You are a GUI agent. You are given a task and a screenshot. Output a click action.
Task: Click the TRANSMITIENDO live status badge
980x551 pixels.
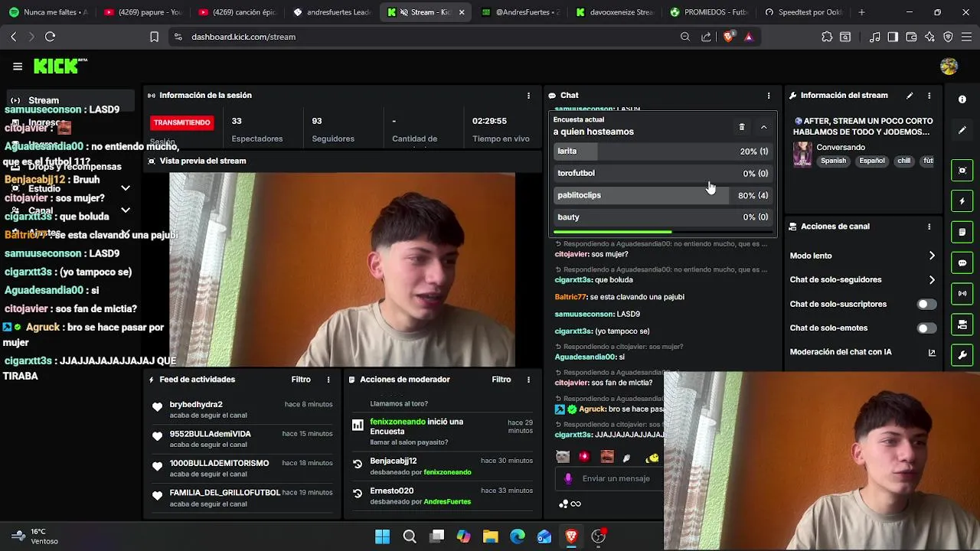point(181,122)
